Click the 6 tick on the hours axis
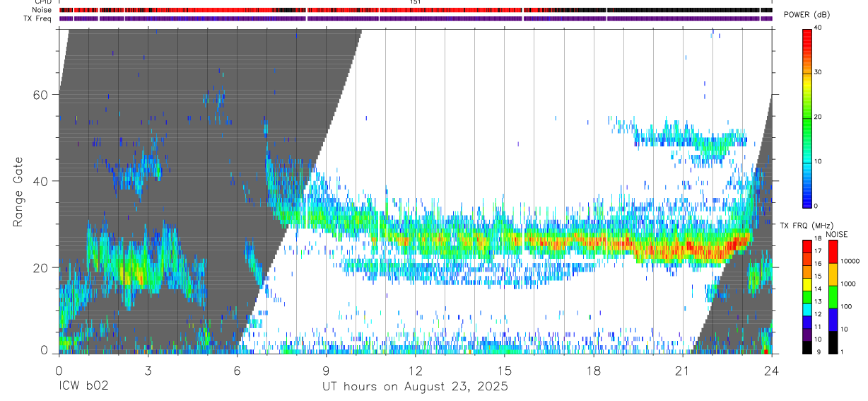Image resolution: width=868 pixels, height=401 pixels. click(x=237, y=370)
